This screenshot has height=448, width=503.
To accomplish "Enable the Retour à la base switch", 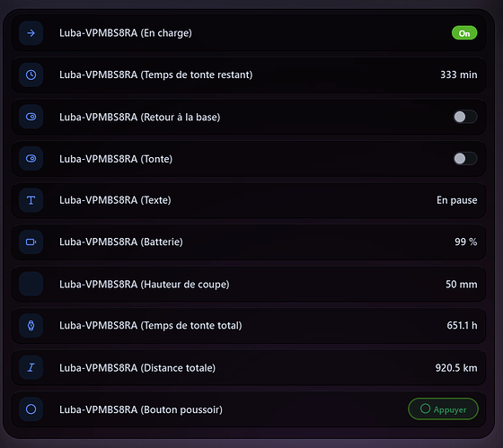I will click(465, 117).
